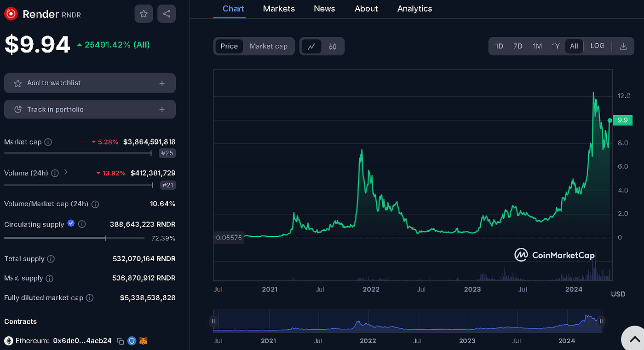Click Fully diluted market cap info icon
Viewport: 644px width, 350px height.
[x=90, y=298]
